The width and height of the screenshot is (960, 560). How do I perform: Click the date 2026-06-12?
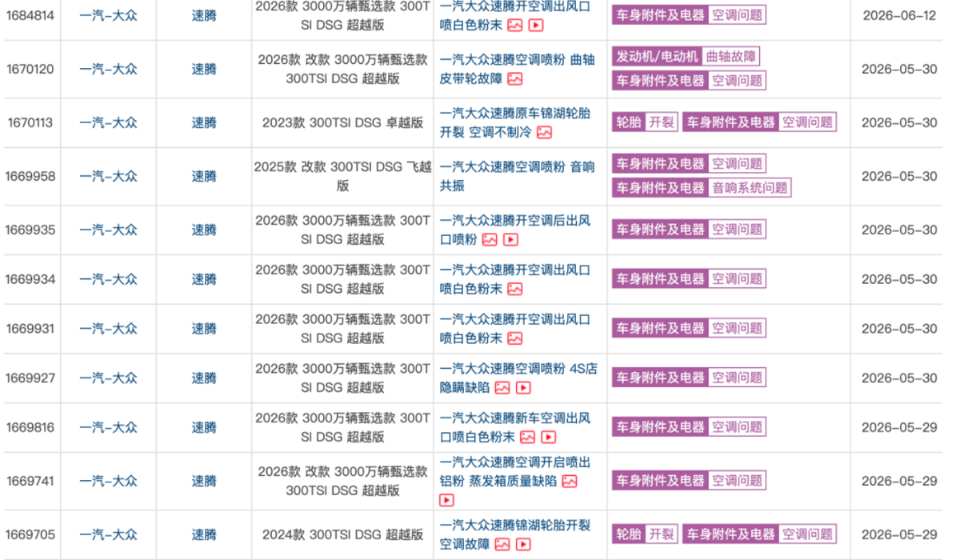899,15
